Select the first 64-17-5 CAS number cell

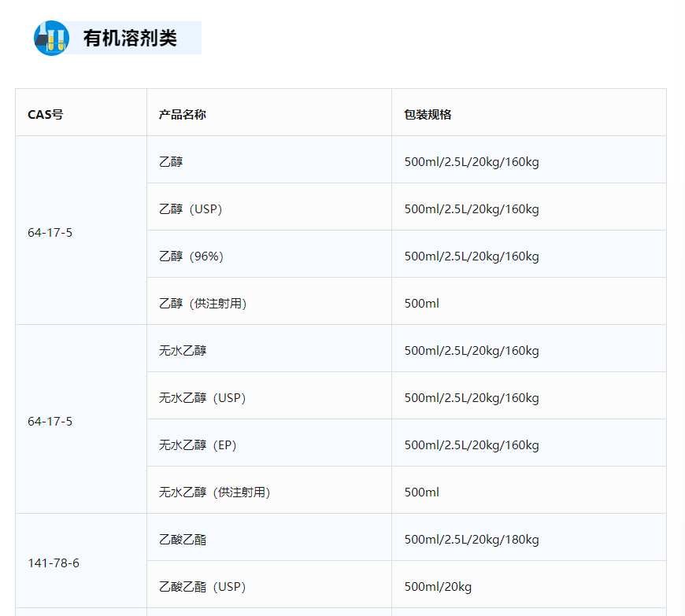(x=50, y=233)
